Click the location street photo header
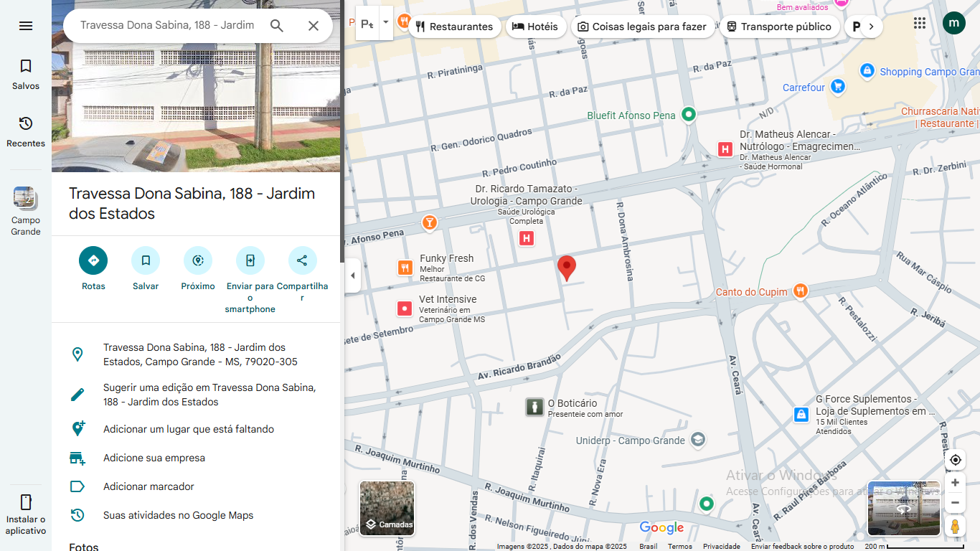 [x=196, y=86]
